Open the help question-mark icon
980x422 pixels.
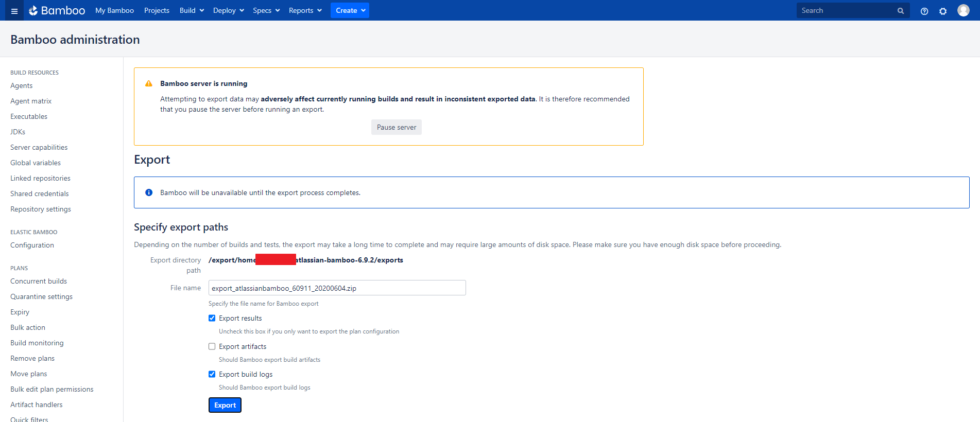(924, 11)
